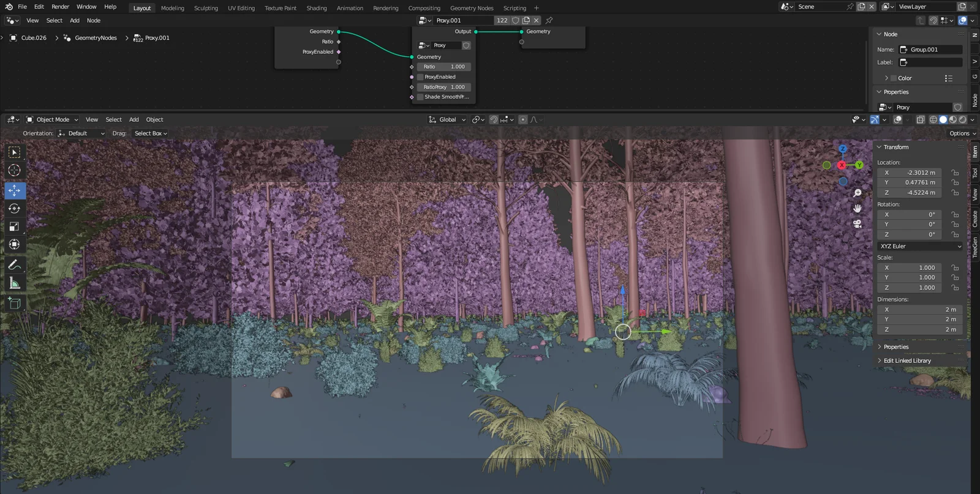The height and width of the screenshot is (494, 980).
Task: Open the XYZ Euler rotation mode dropdown
Action: point(920,246)
